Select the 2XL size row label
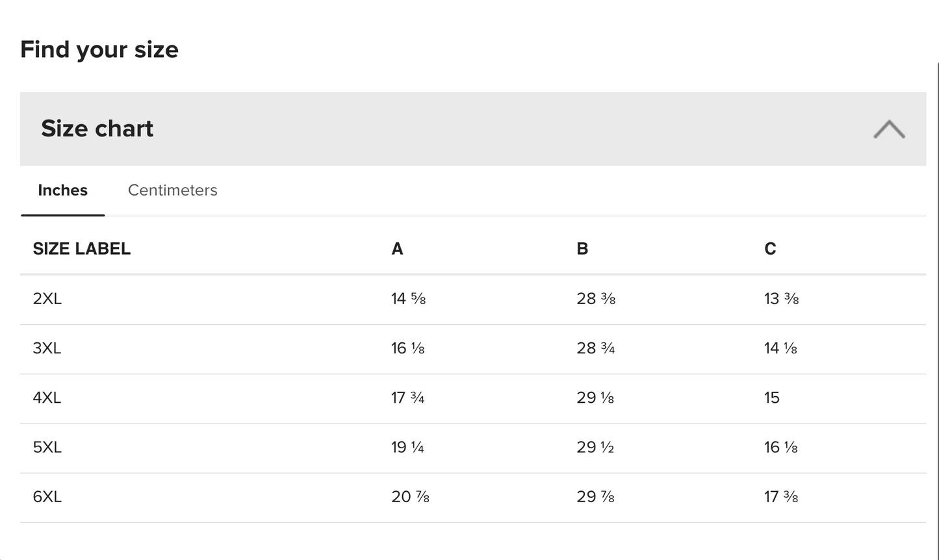Screen dimensions: 939x560 pos(47,299)
